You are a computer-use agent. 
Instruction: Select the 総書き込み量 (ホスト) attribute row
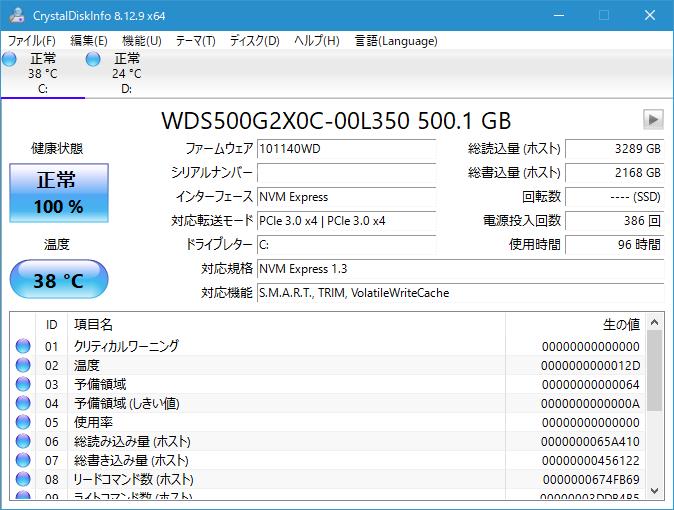(x=327, y=460)
